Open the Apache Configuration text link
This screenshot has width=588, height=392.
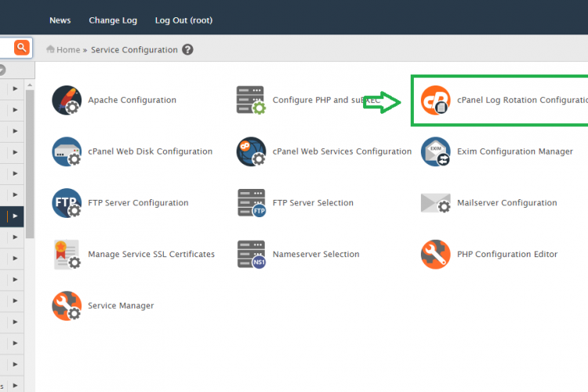[132, 100]
